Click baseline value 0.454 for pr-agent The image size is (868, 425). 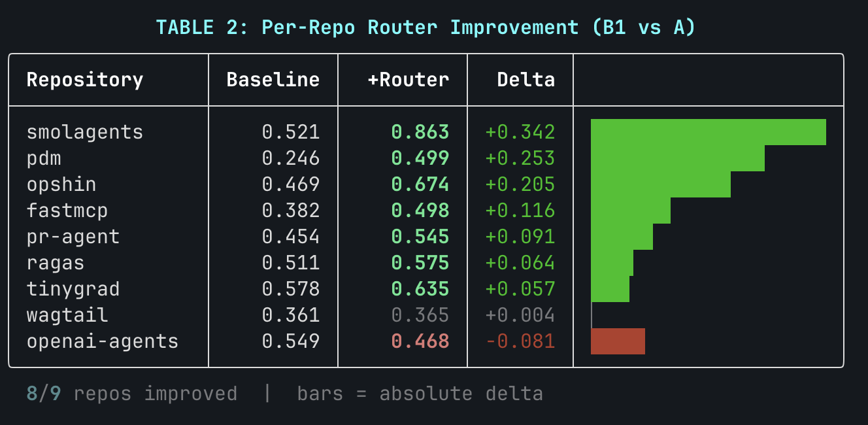tap(291, 237)
